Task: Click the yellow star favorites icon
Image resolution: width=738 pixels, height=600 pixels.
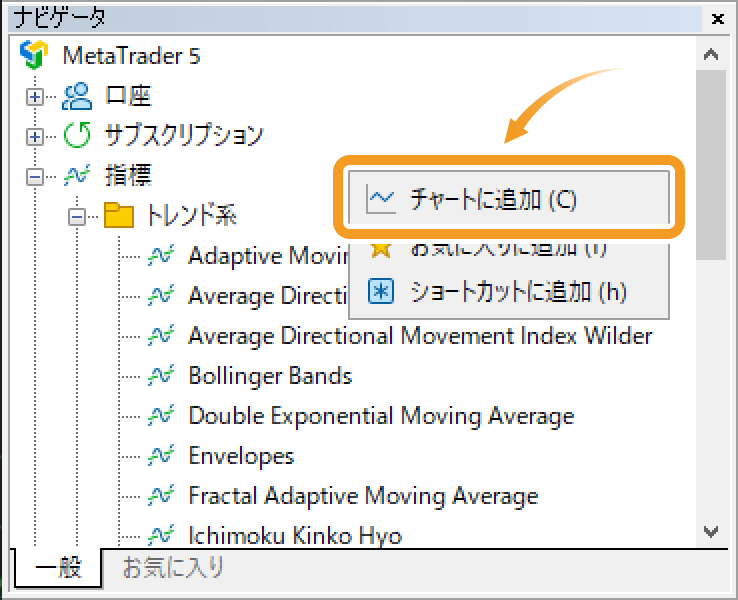Action: point(381,249)
